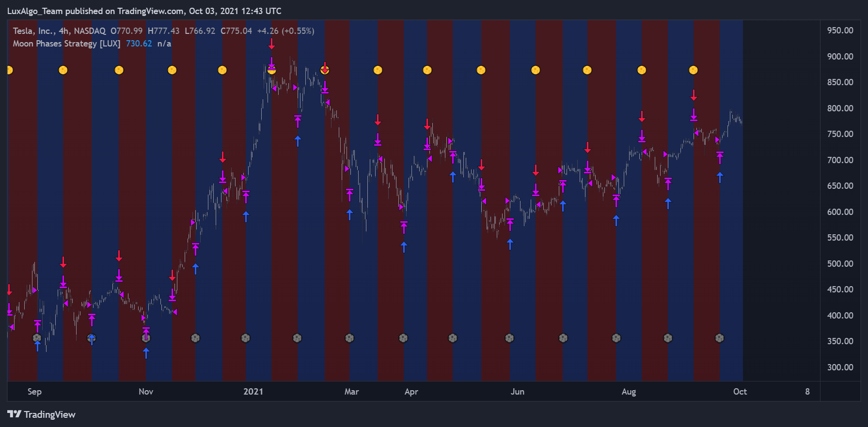Screen dimensions: 868x427
Task: Click the Mar label on the time axis
Action: click(x=351, y=392)
